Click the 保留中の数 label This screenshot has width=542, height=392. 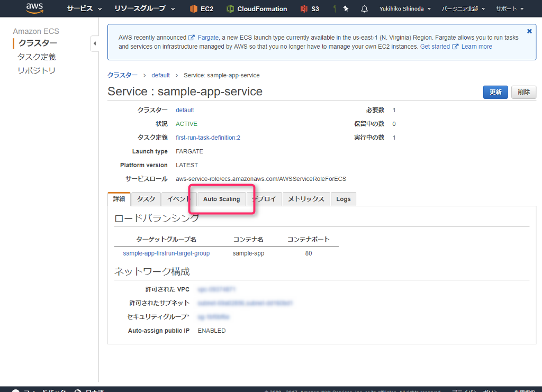(369, 124)
